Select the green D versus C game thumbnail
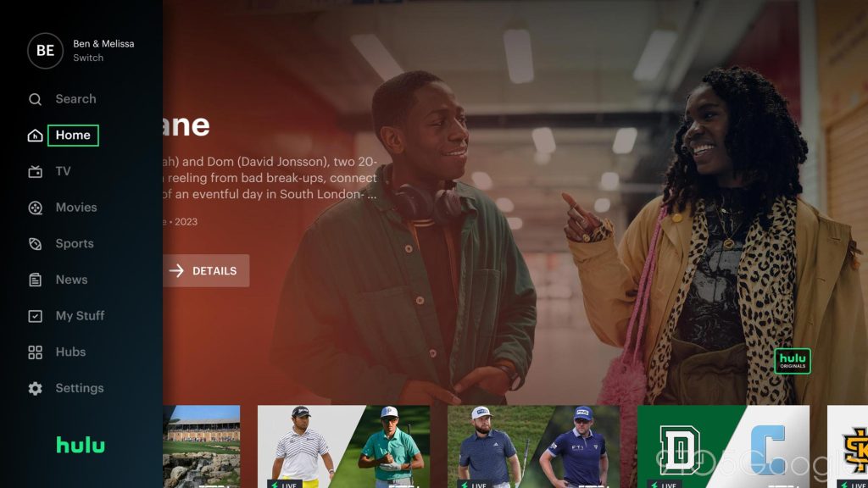 [x=723, y=446]
